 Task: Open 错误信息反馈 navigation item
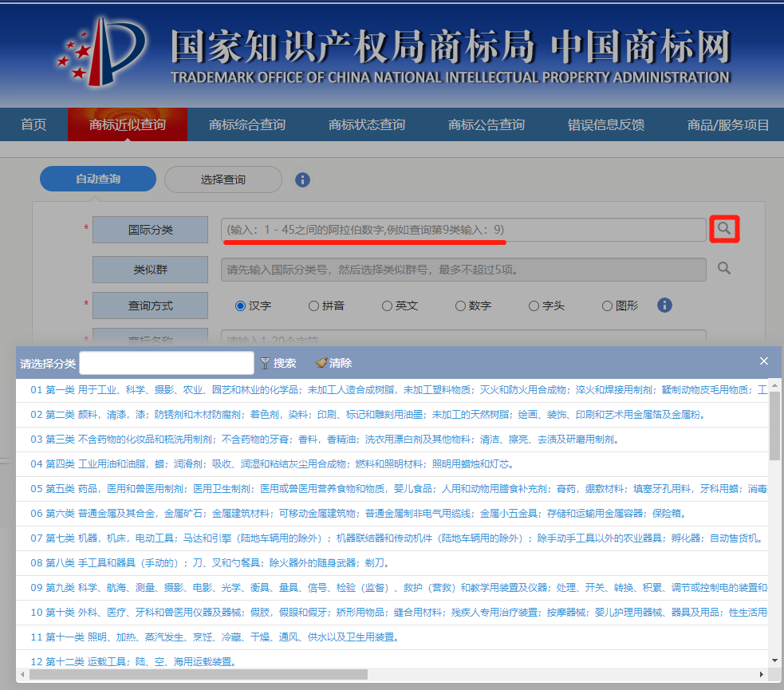tap(605, 124)
